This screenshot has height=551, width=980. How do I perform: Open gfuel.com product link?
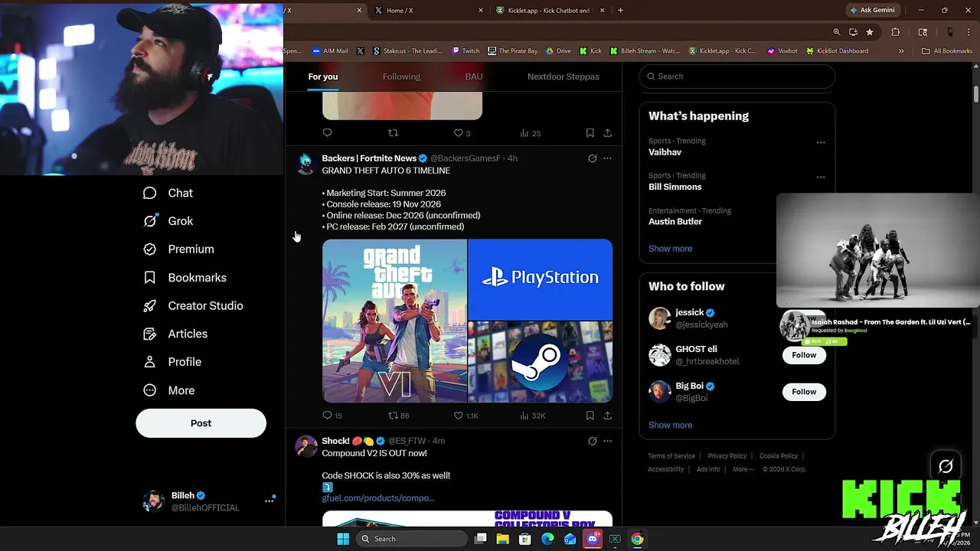tap(378, 498)
